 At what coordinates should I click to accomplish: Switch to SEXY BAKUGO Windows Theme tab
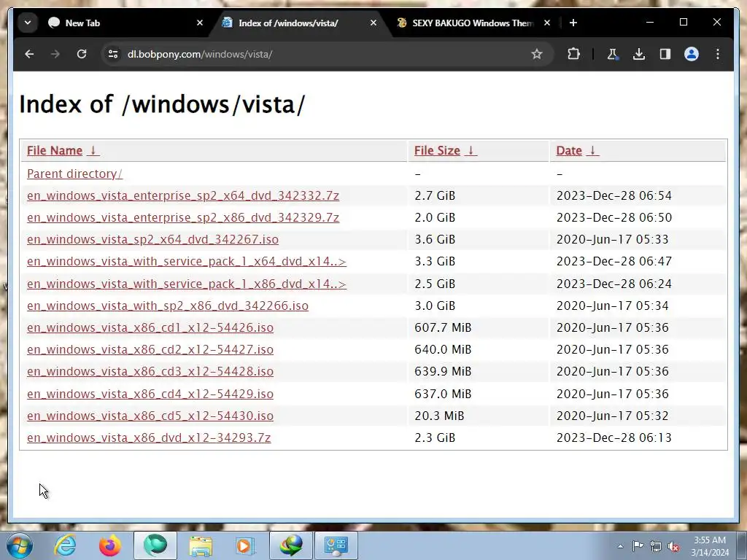click(x=474, y=23)
